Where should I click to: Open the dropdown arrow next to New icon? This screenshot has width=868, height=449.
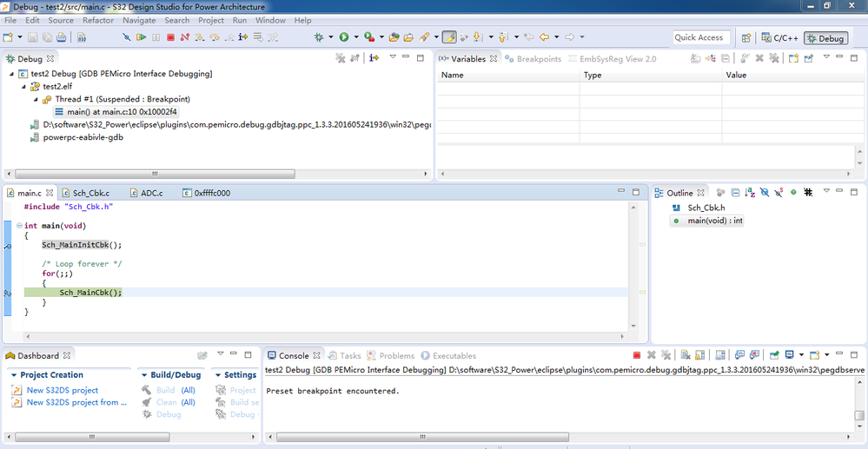20,37
